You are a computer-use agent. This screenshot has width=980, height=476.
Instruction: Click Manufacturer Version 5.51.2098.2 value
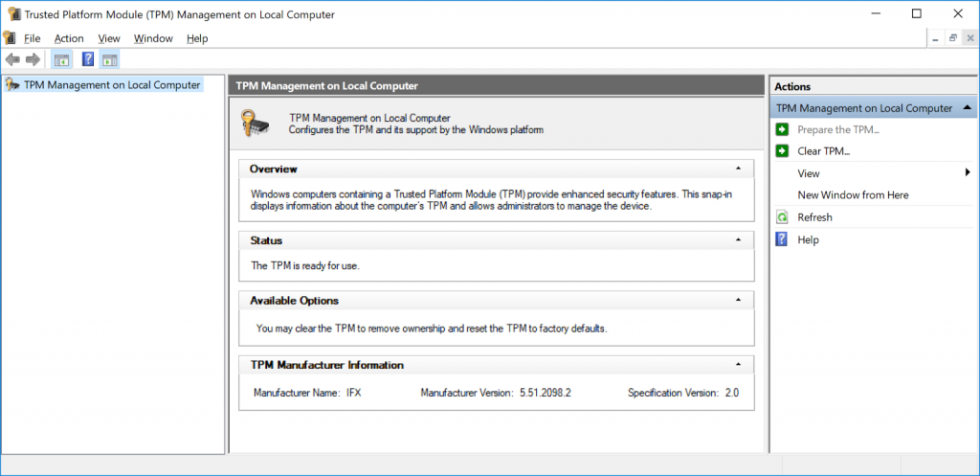click(x=546, y=394)
